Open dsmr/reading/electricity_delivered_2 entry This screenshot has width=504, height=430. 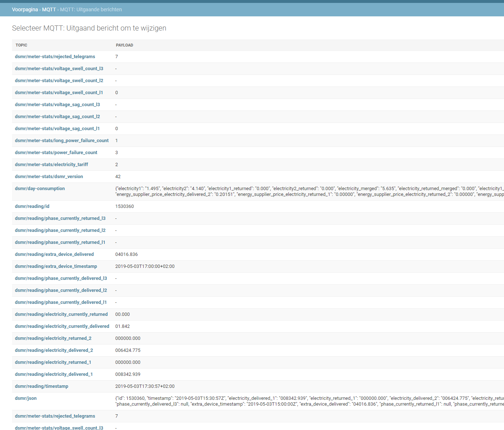(54, 350)
